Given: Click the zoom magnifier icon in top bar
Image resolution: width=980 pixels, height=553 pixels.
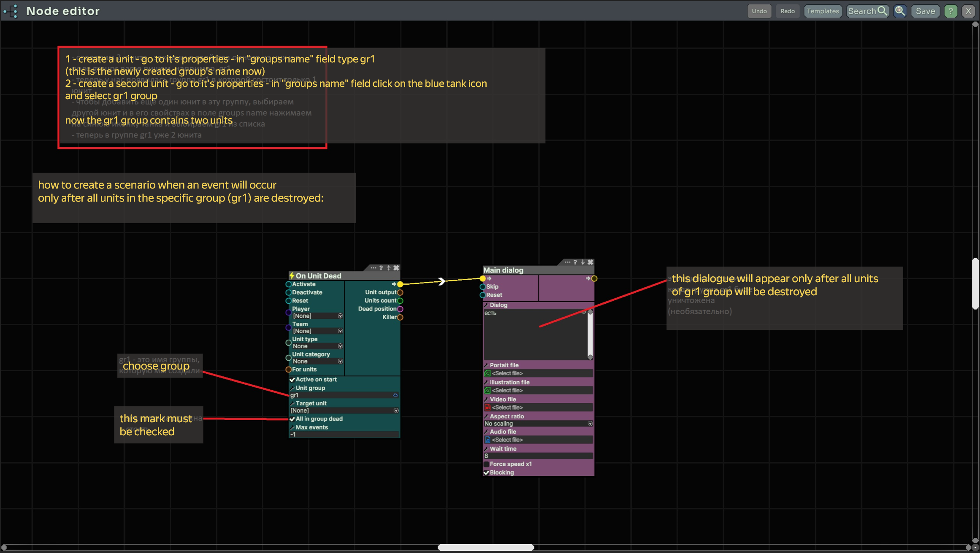Looking at the screenshot, I should click(900, 11).
